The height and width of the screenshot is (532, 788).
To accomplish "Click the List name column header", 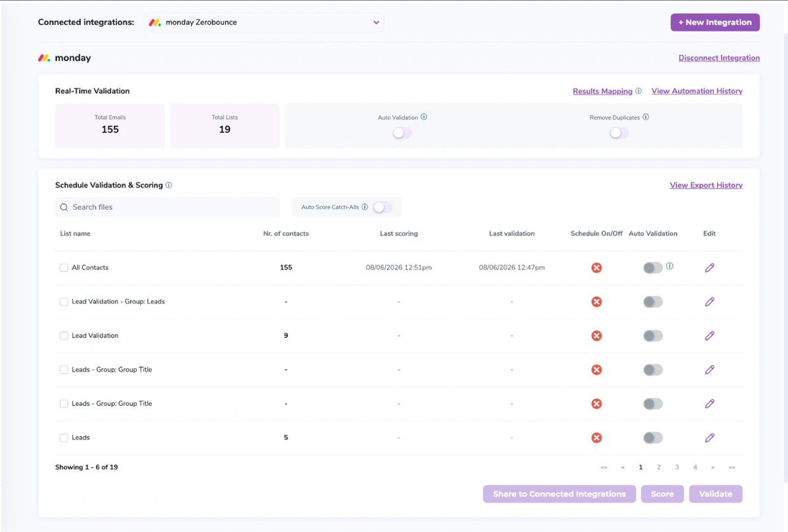I will [x=75, y=234].
